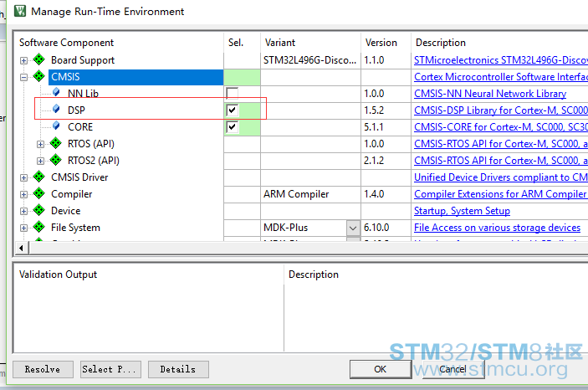Click the Variant column header
Screen dimensions: 588x390
tap(280, 43)
